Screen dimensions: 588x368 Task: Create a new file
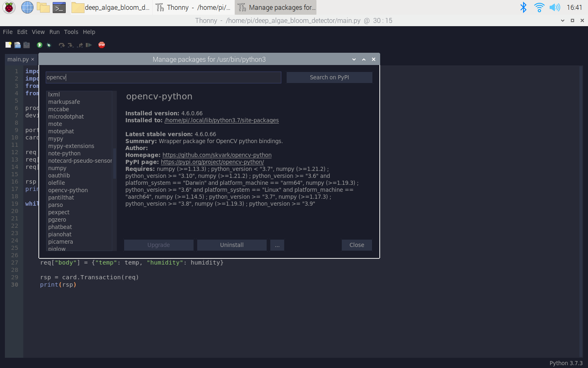click(x=8, y=45)
